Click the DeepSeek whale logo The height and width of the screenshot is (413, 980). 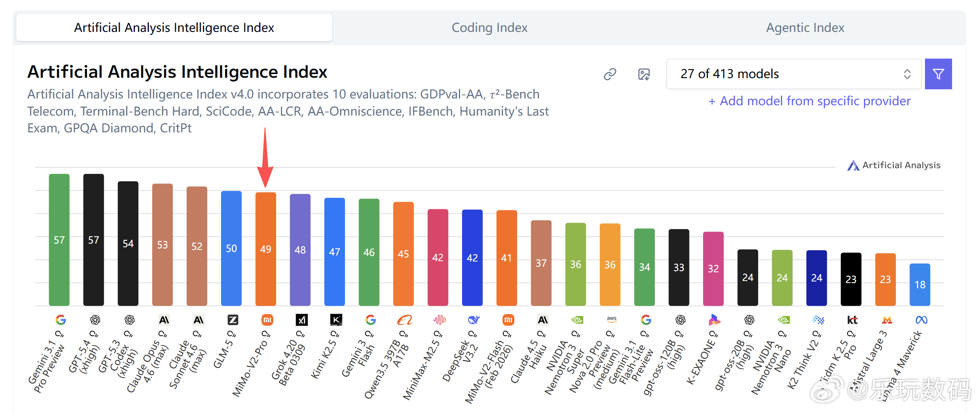(x=474, y=320)
